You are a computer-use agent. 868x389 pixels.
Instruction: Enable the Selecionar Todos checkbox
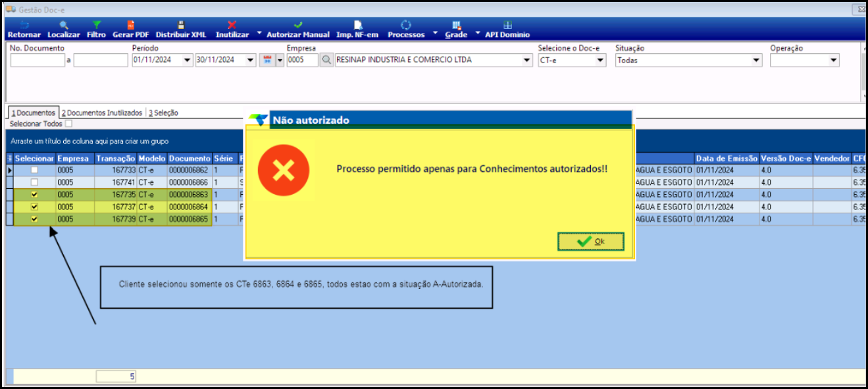(69, 123)
